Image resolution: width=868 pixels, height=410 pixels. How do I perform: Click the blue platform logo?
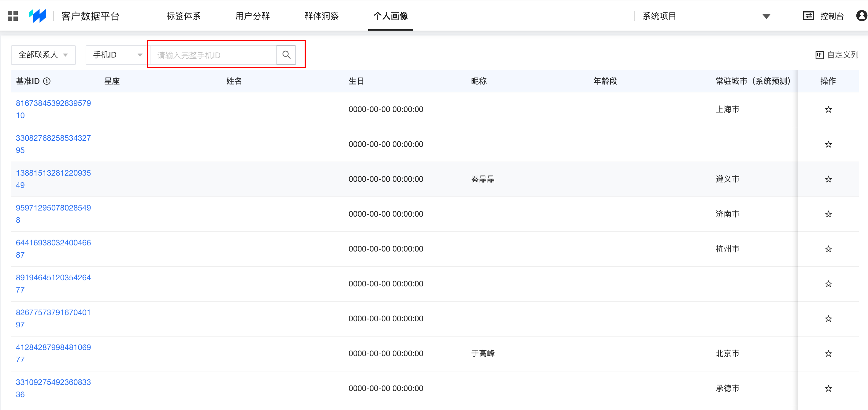(x=38, y=16)
